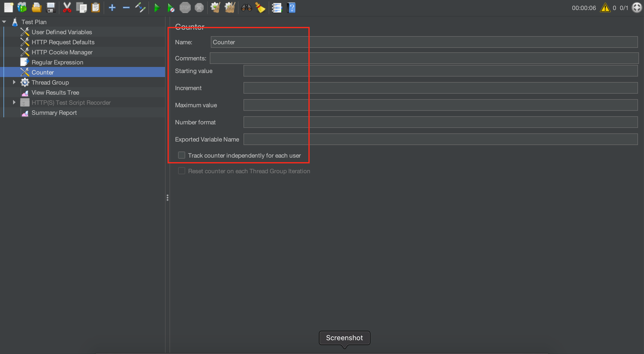The height and width of the screenshot is (354, 644).
Task: Paste from clipboard into the tree
Action: click(x=96, y=7)
